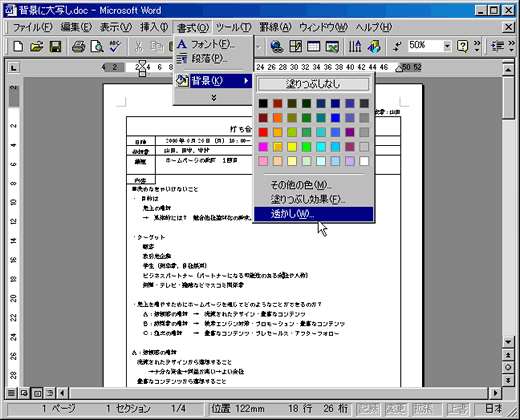Pick the yellow color swatch

coord(292,147)
